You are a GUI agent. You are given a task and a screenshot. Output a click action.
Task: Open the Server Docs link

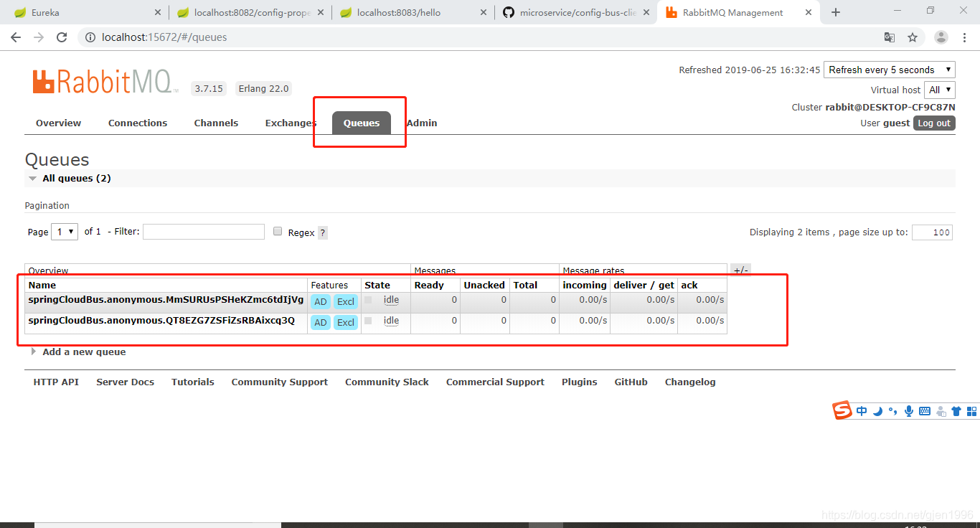click(126, 382)
